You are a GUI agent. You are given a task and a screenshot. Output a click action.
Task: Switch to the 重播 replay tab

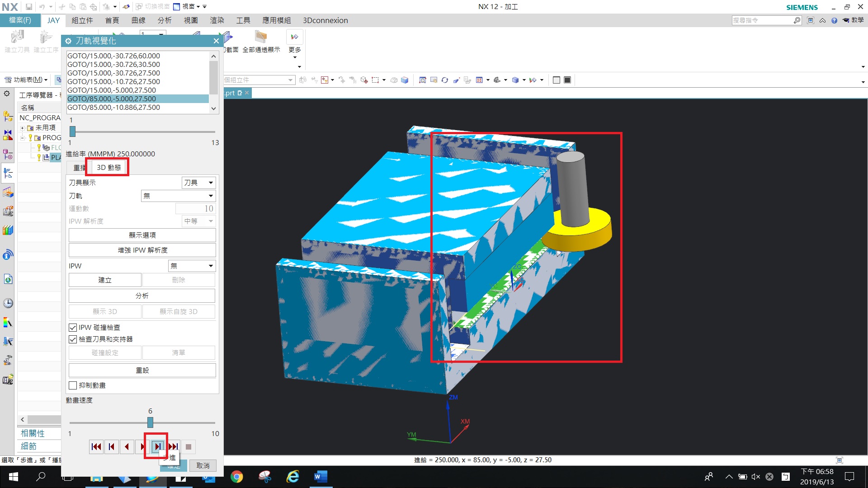click(79, 168)
